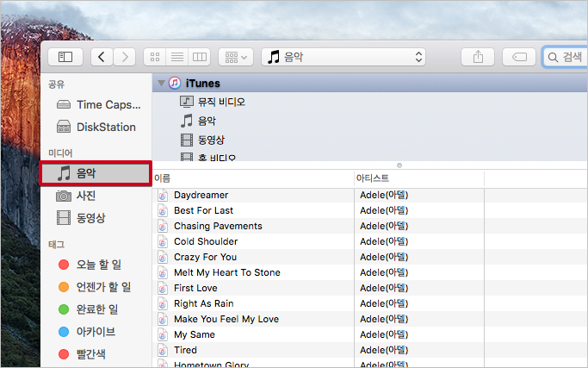
Task: Select Melt My Heart To Stone
Action: [227, 272]
